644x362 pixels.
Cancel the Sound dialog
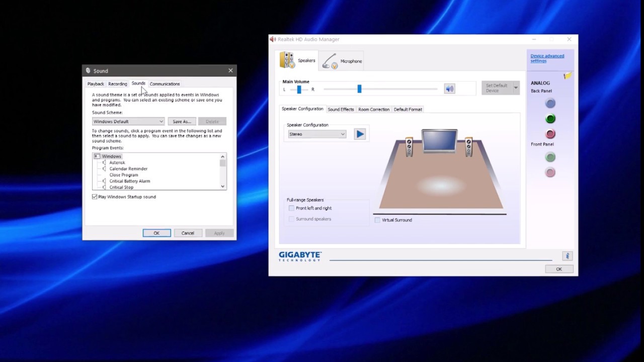point(188,233)
